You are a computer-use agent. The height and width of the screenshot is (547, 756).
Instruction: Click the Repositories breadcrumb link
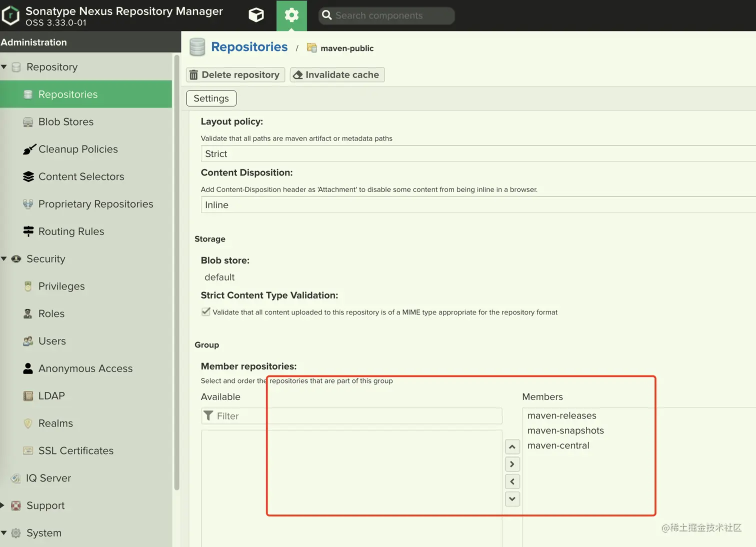point(249,47)
